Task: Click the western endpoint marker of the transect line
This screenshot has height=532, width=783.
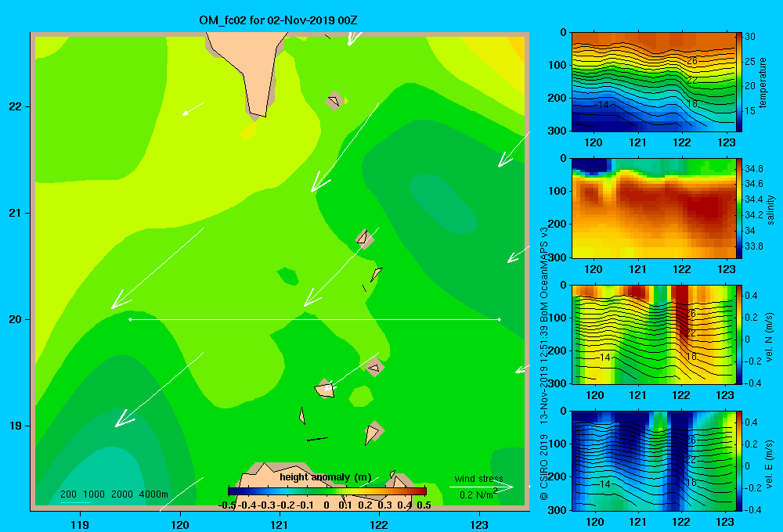Action: click(x=130, y=319)
